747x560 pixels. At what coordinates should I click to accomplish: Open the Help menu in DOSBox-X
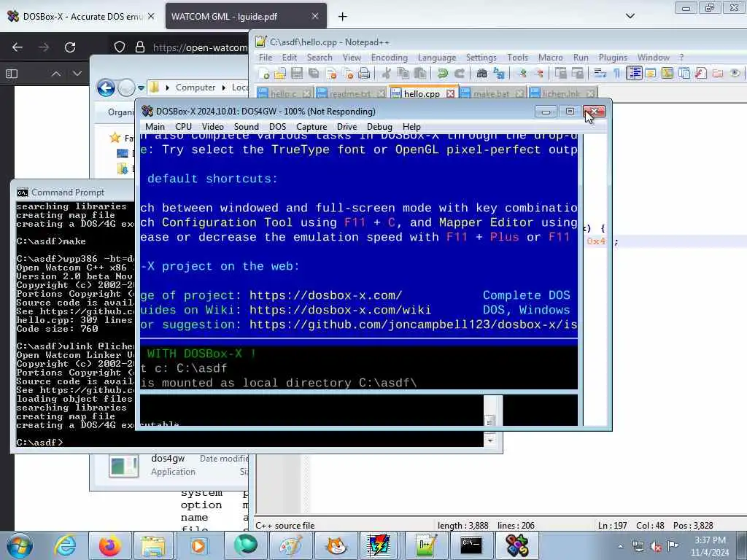pos(411,127)
